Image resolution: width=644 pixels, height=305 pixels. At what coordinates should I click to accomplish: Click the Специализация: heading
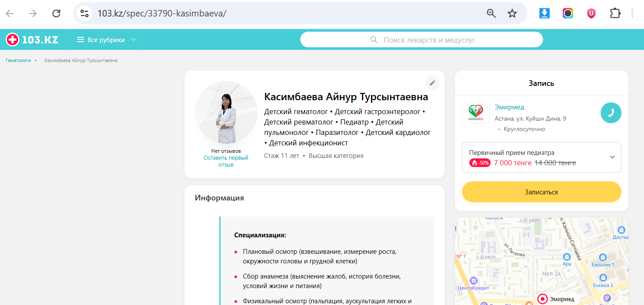point(260,235)
